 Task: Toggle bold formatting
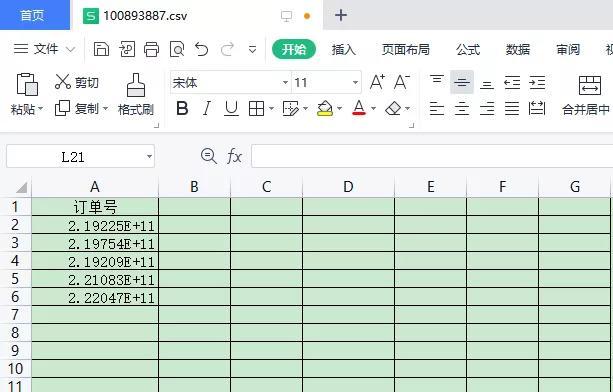tap(182, 108)
